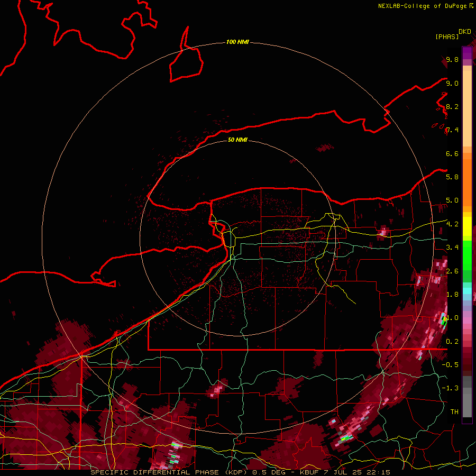
Task: Click the 0.2 value on color scale
Action: coord(452,342)
